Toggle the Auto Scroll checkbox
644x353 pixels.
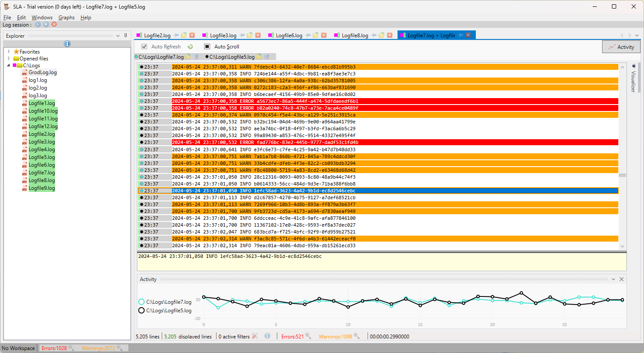click(x=207, y=47)
